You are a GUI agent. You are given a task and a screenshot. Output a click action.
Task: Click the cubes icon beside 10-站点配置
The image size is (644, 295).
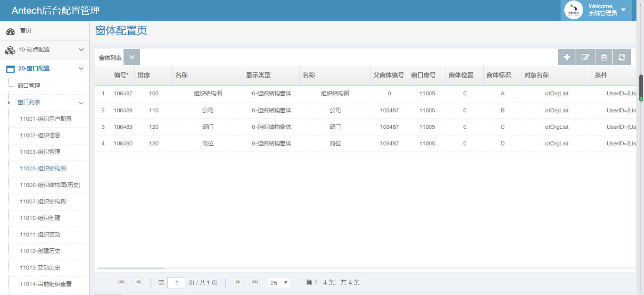pyautogui.click(x=10, y=50)
